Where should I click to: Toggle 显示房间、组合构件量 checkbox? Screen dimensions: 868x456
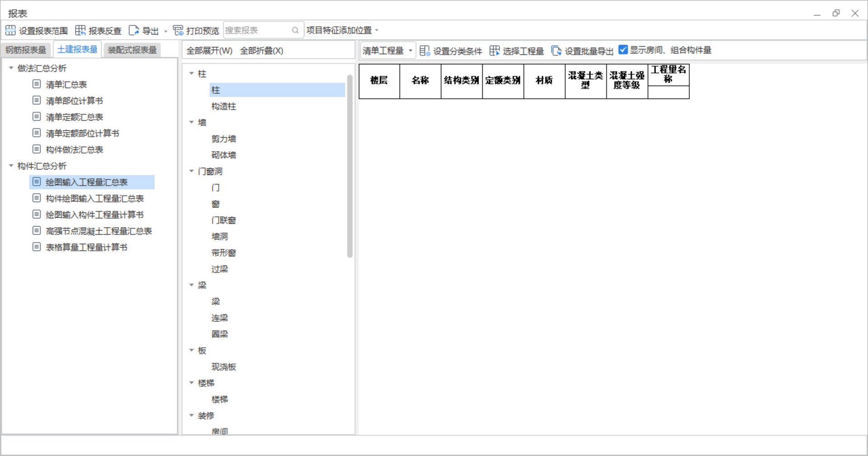[623, 50]
